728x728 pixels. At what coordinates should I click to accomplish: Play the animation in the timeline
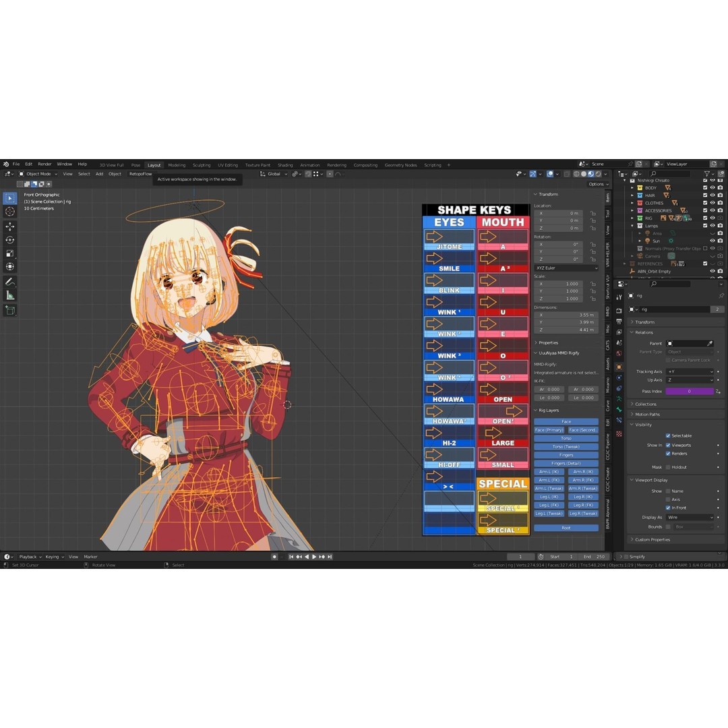pos(314,557)
